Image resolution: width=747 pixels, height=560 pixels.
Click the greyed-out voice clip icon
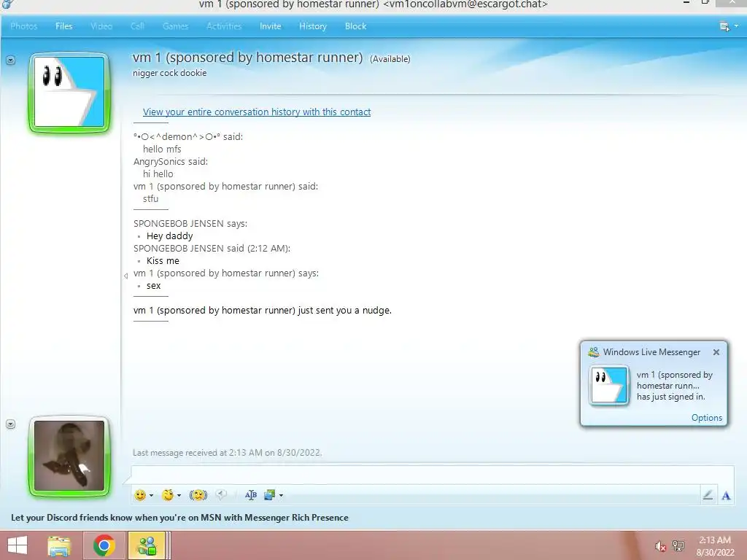(220, 495)
